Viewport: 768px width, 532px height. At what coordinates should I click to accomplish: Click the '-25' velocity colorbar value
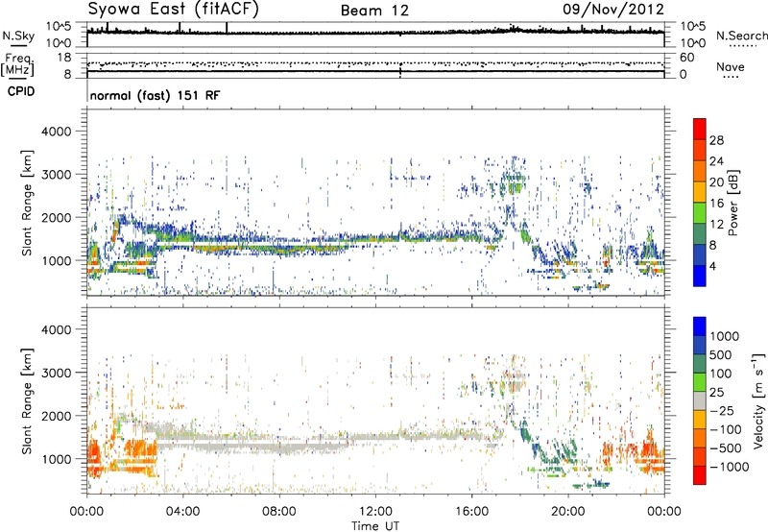tap(723, 410)
